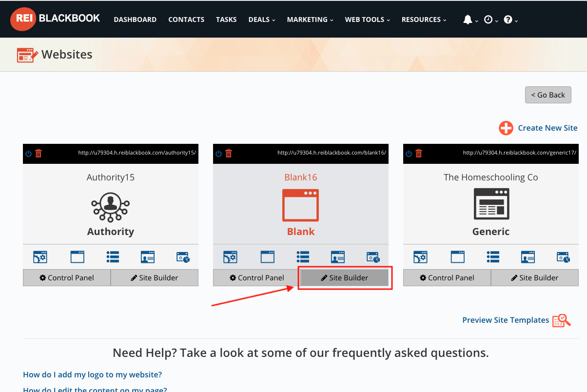Open the clock history icon

tap(488, 20)
